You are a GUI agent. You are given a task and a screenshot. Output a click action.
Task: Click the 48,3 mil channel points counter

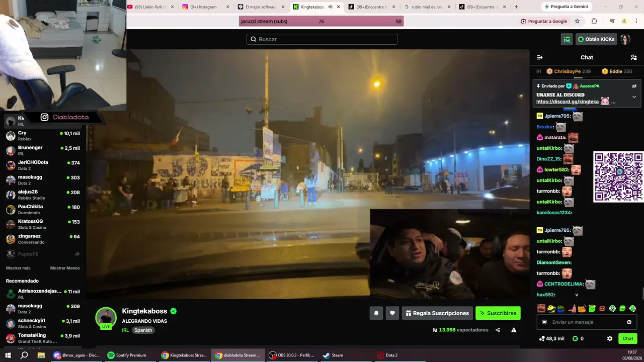tap(551, 338)
